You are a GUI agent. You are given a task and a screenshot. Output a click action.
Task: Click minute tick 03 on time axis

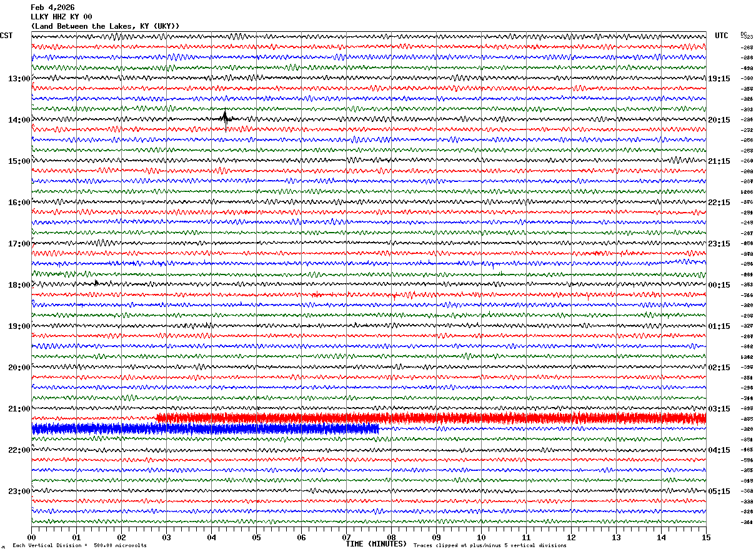coord(166,537)
